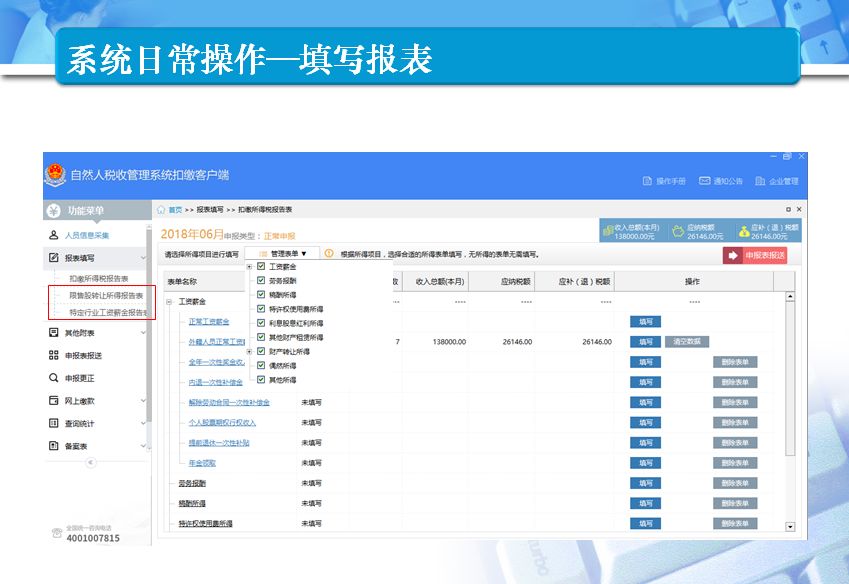Click the grid icon beside sidebar 申报表报送
The height and width of the screenshot is (584, 849).
(x=54, y=355)
